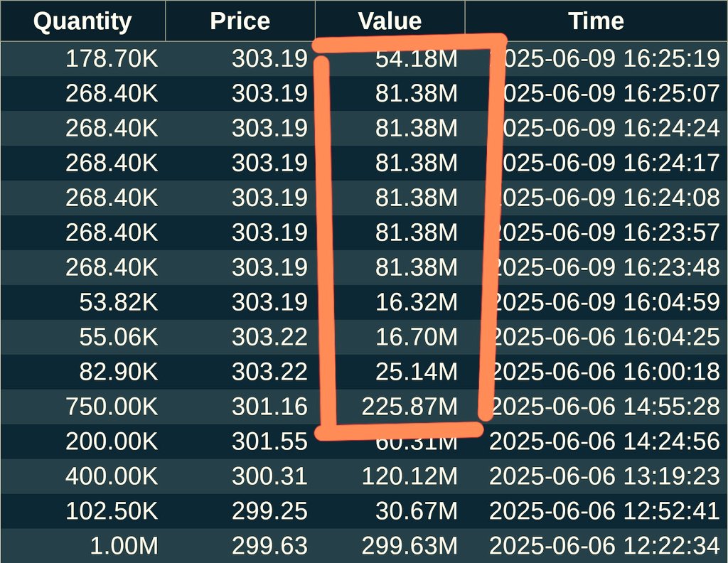The width and height of the screenshot is (728, 563).
Task: Click the 25.14M value cell
Action: 417,372
